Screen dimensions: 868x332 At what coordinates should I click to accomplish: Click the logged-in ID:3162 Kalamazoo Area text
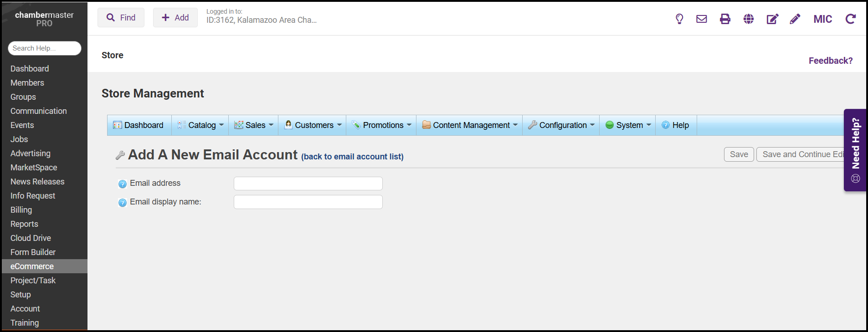(262, 20)
